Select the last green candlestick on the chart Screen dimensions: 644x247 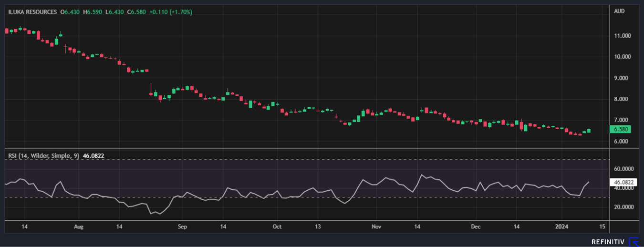589,131
